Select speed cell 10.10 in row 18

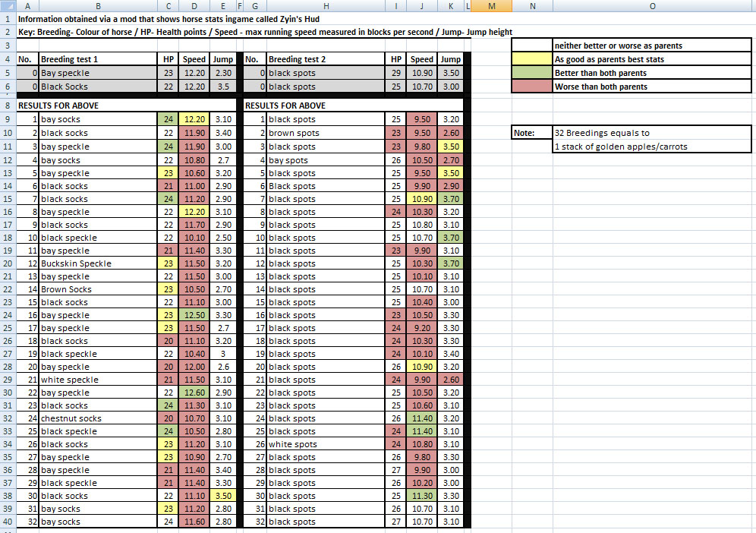tap(194, 238)
